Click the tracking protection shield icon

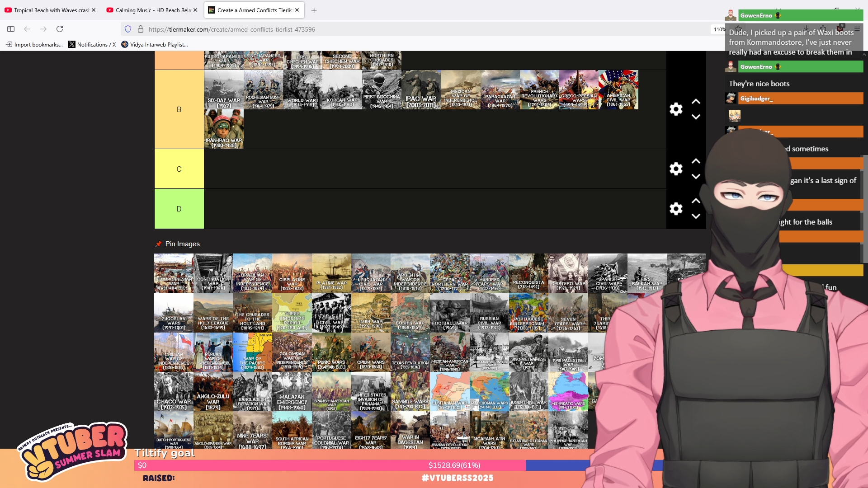click(128, 29)
